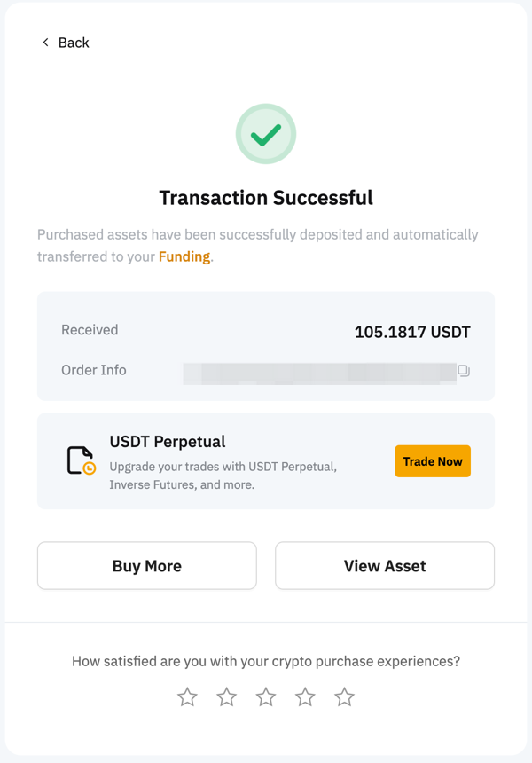Select the second rating star
The width and height of the screenshot is (532, 763).
click(x=227, y=697)
